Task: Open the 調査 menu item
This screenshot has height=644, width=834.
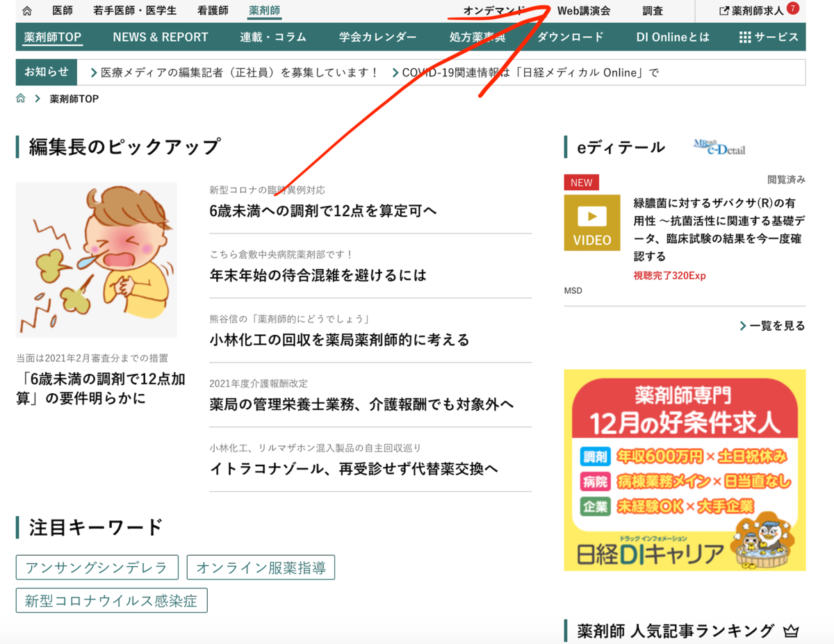Action: [x=653, y=11]
